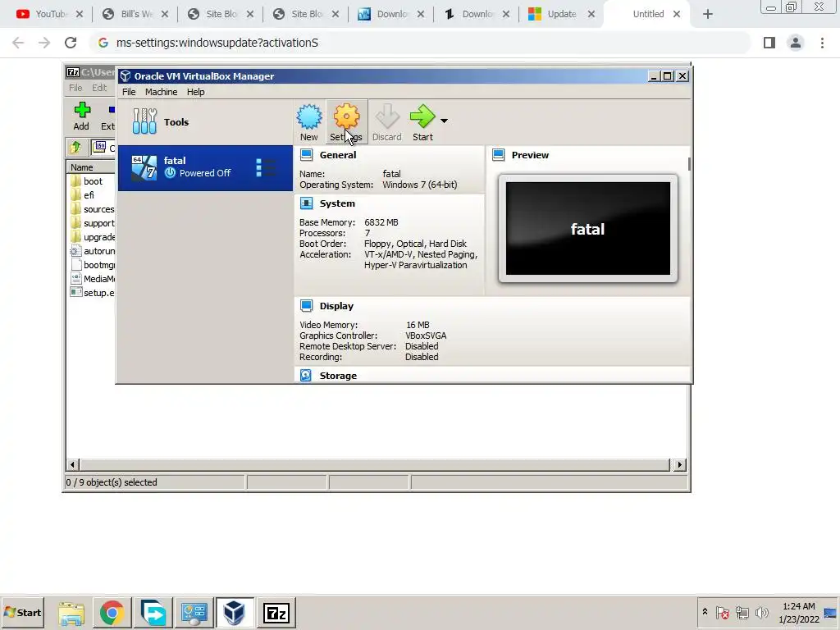Open the 7-Zip Edit menu

click(99, 88)
